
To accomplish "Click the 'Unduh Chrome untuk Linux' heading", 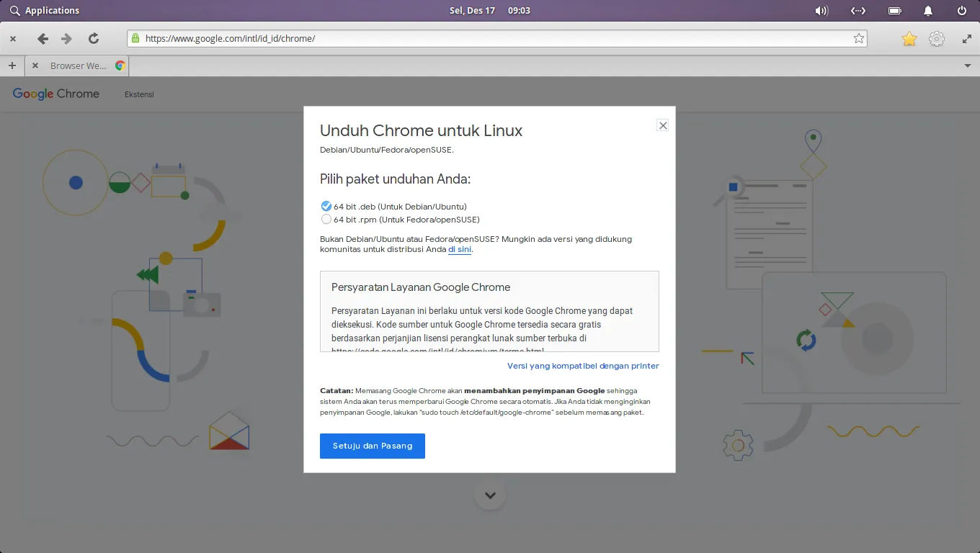I will (x=421, y=130).
